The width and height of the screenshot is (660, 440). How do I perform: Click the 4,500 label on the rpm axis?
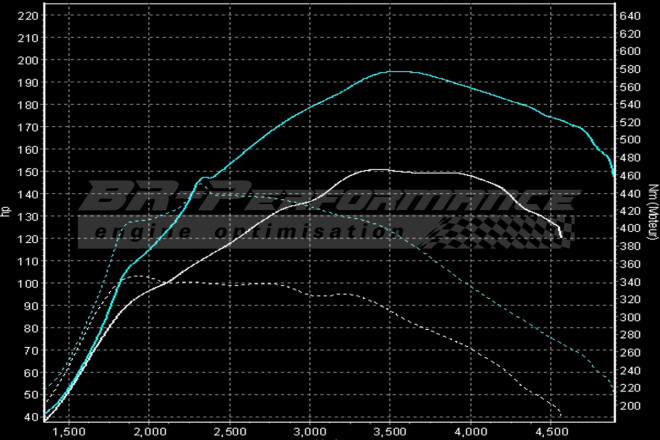click(x=551, y=431)
